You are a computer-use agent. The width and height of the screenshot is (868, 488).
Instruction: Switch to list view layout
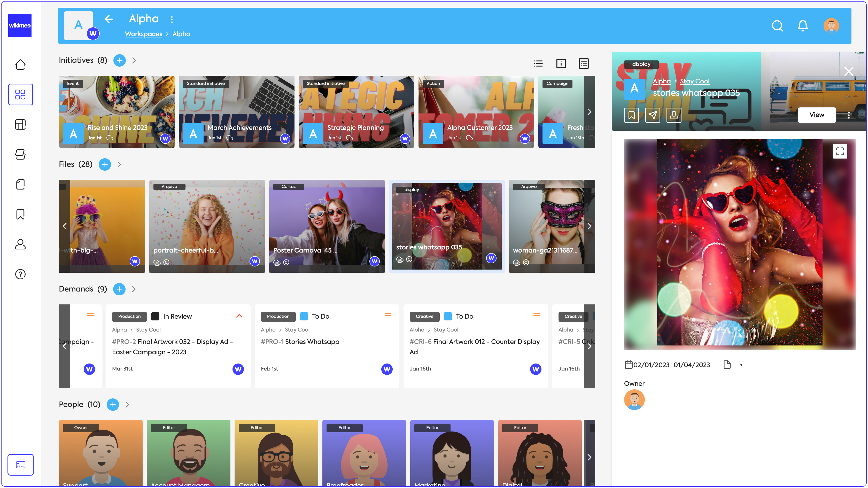538,63
